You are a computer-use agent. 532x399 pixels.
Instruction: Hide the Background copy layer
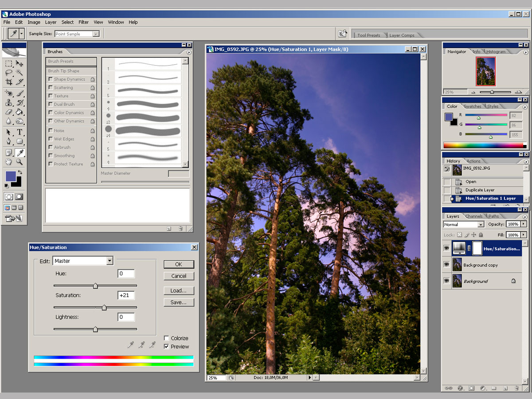(446, 265)
